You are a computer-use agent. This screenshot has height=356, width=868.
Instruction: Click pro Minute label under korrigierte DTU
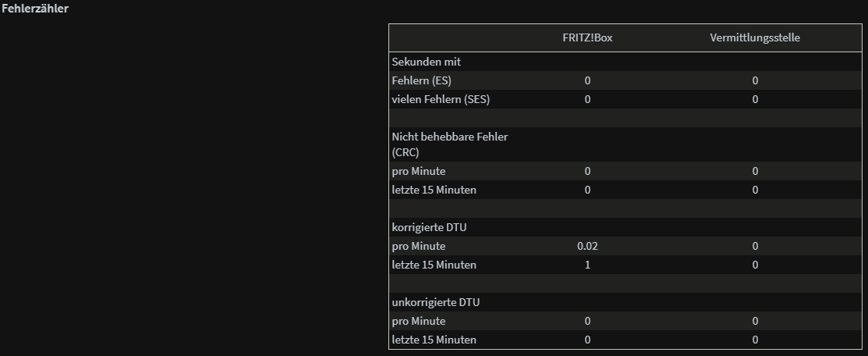pyautogui.click(x=419, y=246)
